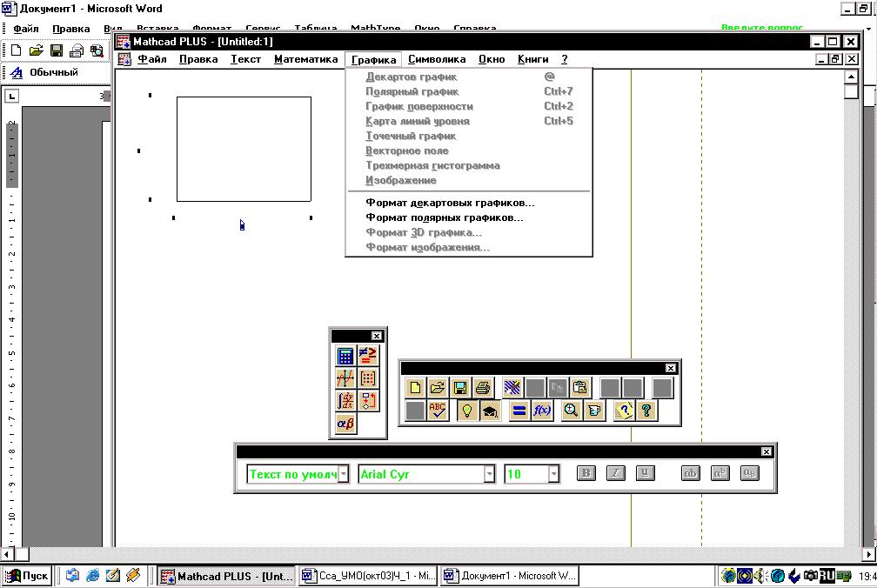Click the Пуск Start button
This screenshot has height=588, width=877.
point(26,576)
